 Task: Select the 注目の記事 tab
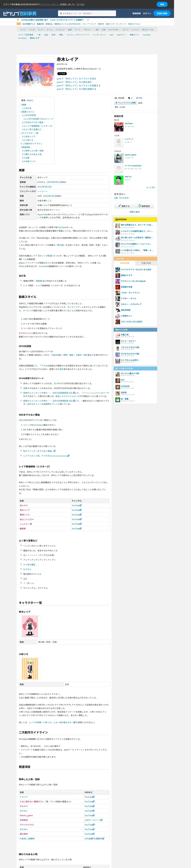click(x=124, y=263)
